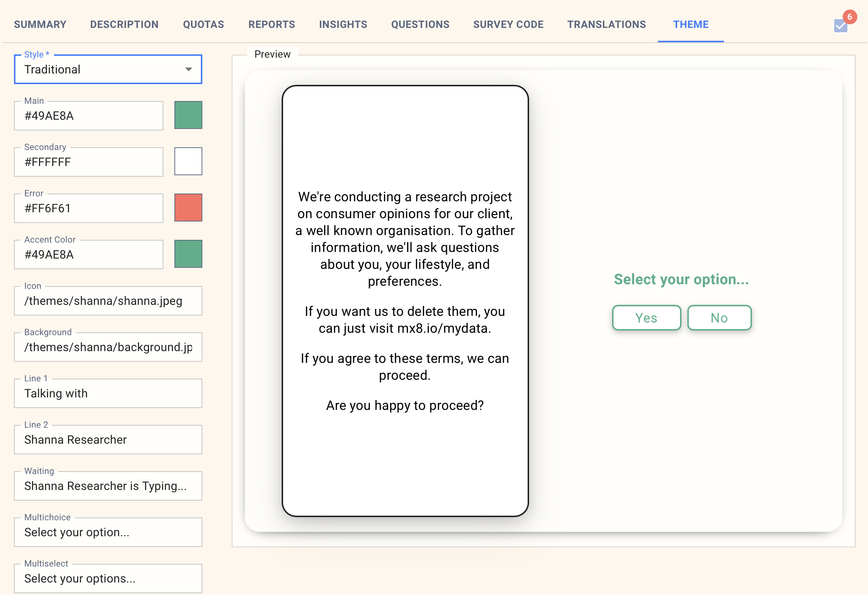Screen dimensions: 868x595
Task: Go to the Translations tab
Action: point(606,25)
